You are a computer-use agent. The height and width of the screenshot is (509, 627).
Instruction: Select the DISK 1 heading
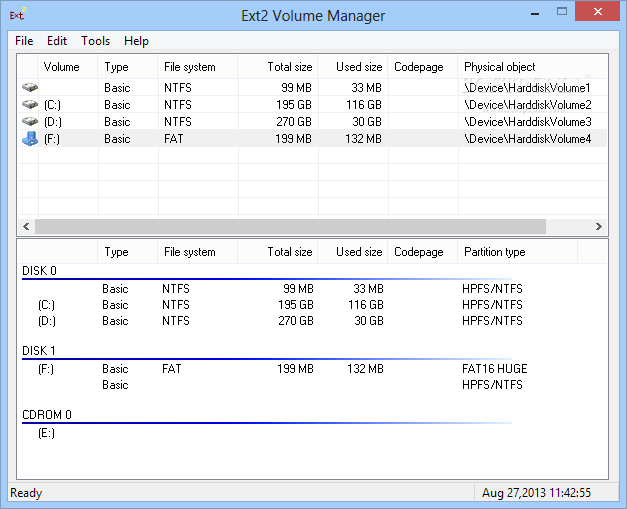pos(39,351)
